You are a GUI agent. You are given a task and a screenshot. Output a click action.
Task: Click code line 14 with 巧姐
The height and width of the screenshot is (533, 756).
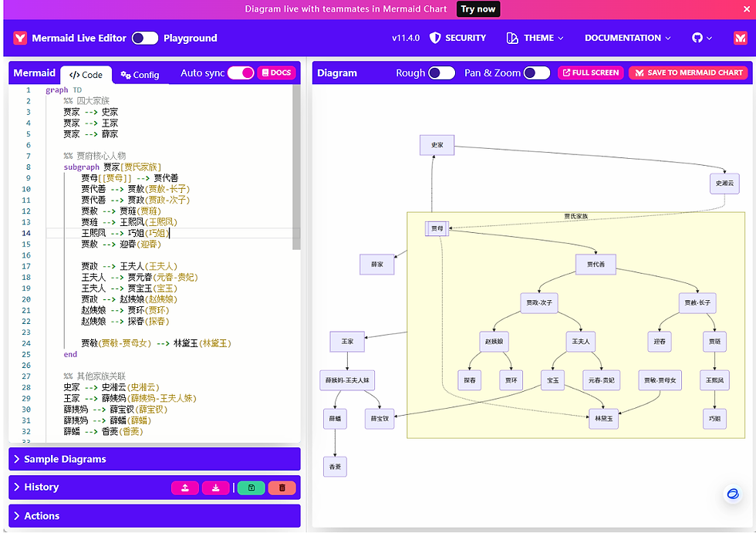pyautogui.click(x=174, y=233)
